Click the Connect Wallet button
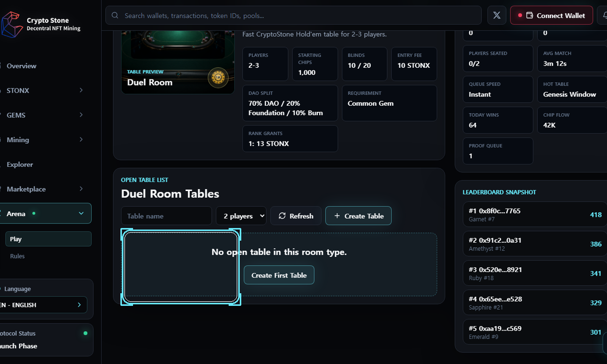Image resolution: width=607 pixels, height=364 pixels. tap(551, 16)
